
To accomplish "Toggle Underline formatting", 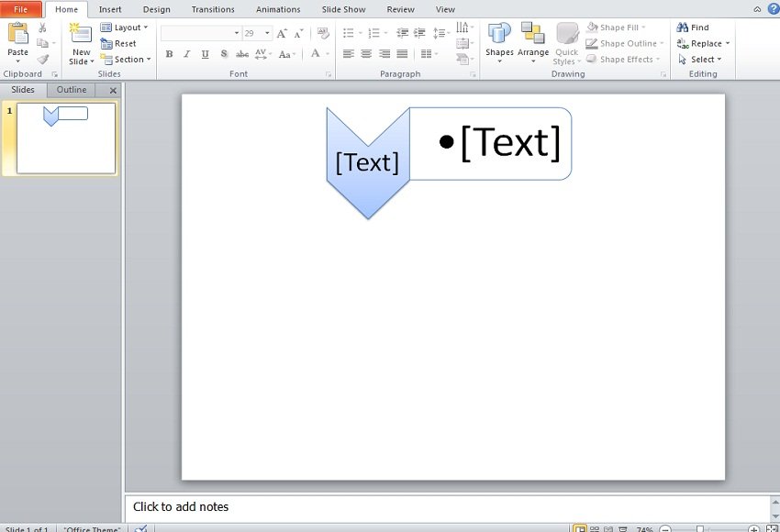I will click(x=205, y=54).
